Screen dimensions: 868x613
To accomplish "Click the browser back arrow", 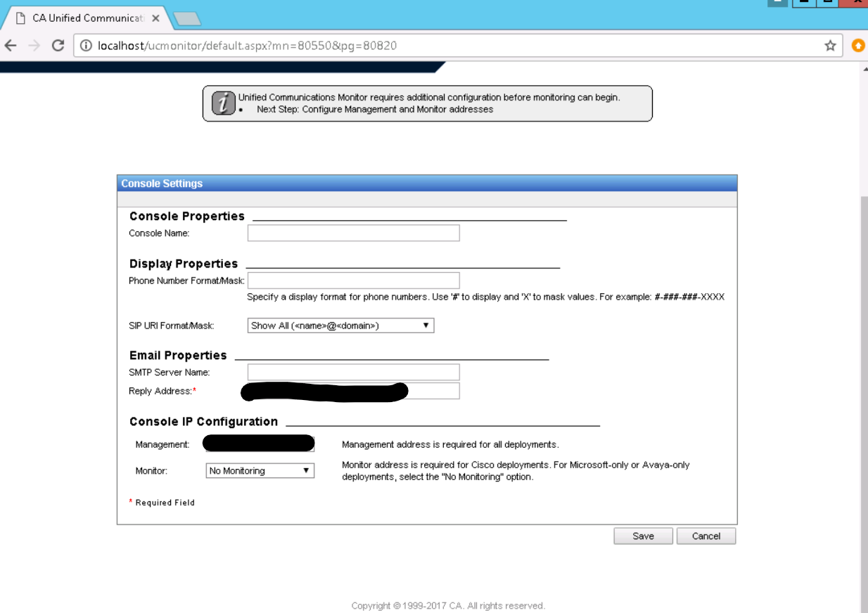I will pos(11,46).
